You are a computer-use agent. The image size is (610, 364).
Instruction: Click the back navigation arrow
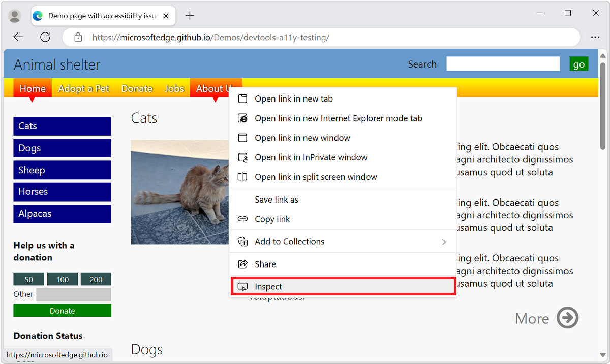[x=18, y=37]
